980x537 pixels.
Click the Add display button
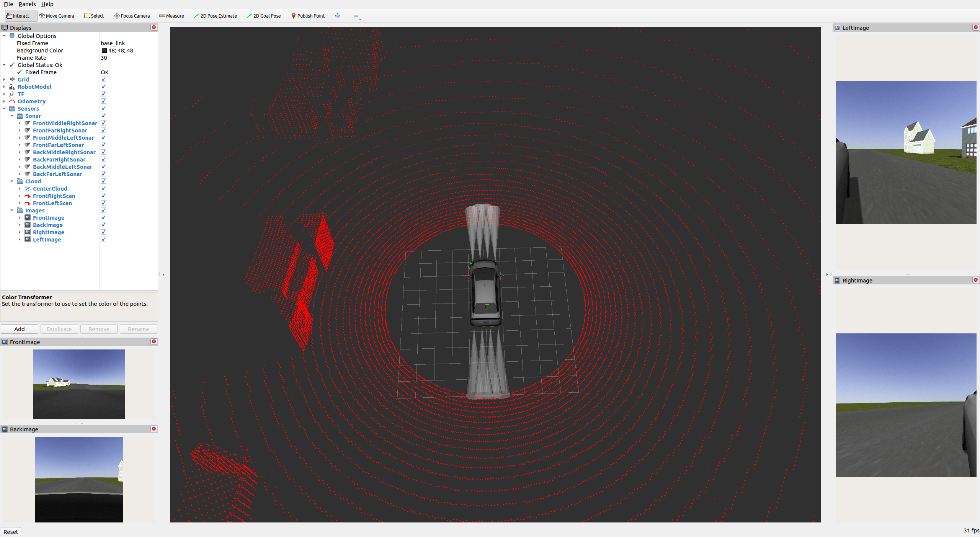tap(20, 329)
